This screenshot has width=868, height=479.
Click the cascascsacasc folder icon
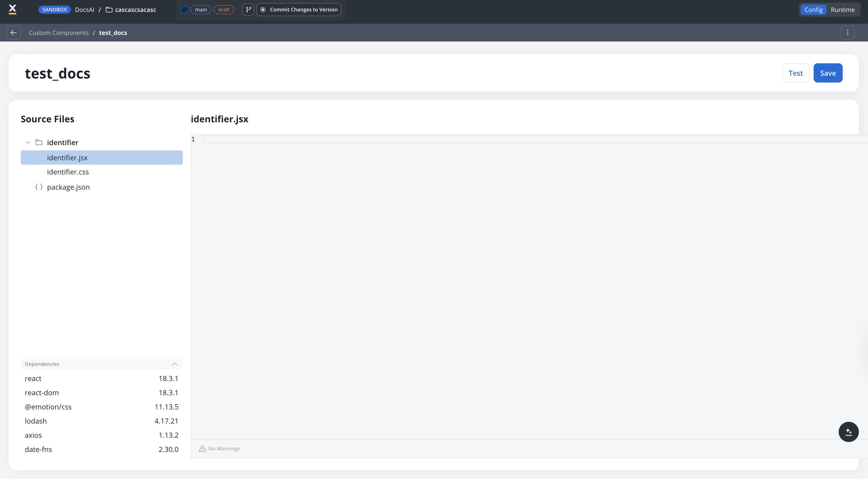click(109, 9)
